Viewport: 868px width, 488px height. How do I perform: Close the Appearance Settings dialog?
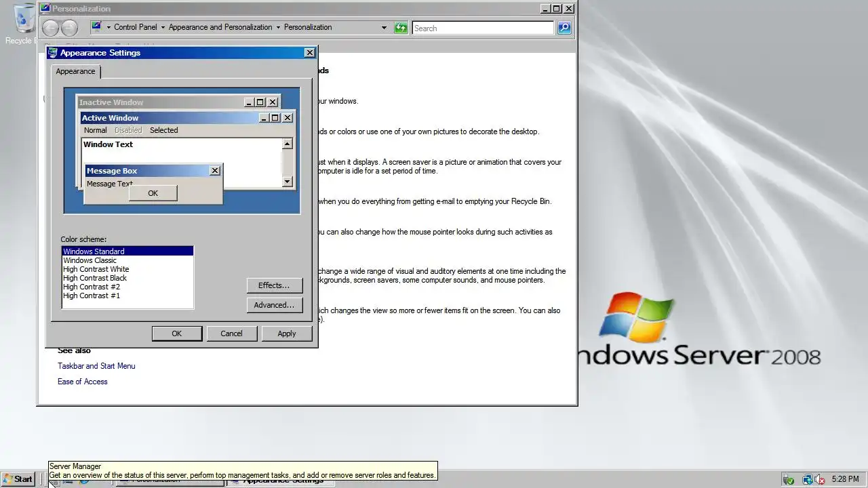point(310,53)
